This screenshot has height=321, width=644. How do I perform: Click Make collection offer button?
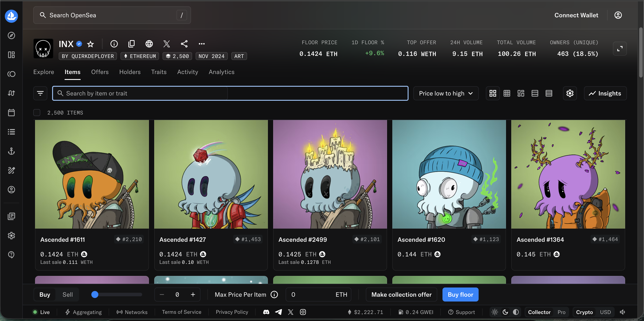coord(401,295)
